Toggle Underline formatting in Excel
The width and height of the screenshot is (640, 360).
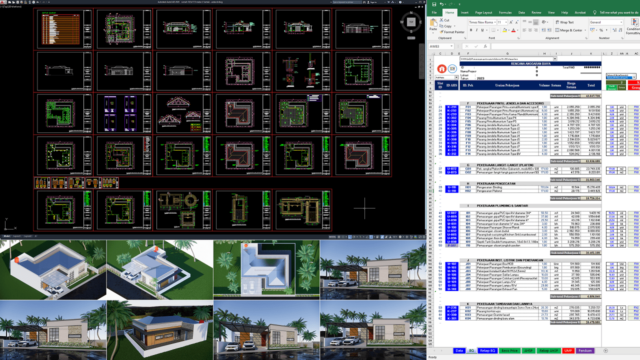pyautogui.click(x=482, y=30)
